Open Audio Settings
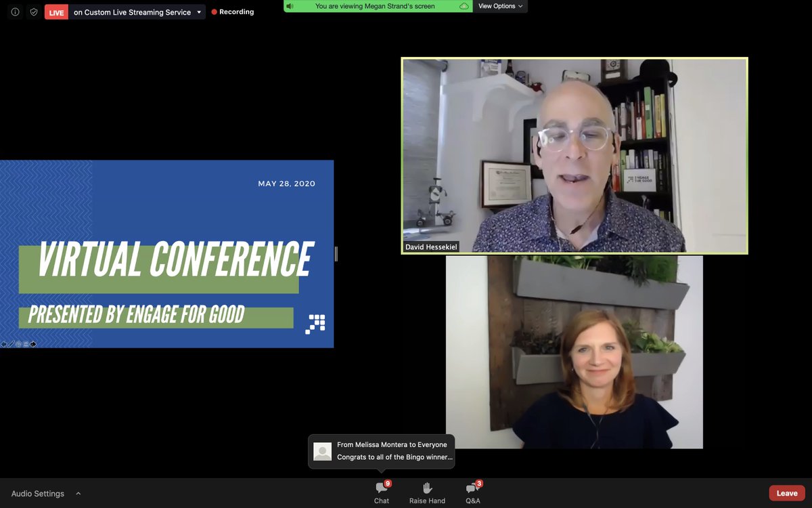This screenshot has height=508, width=812. (x=38, y=494)
